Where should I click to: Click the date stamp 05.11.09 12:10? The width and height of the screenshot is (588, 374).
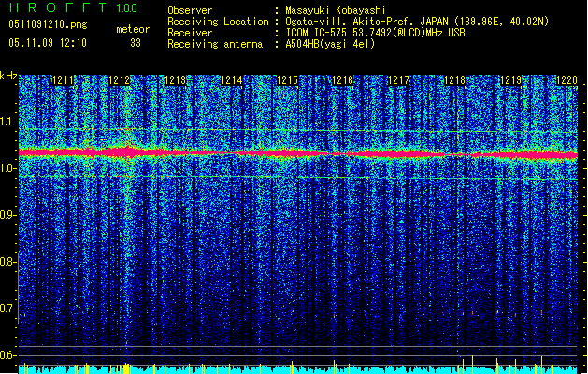[48, 42]
